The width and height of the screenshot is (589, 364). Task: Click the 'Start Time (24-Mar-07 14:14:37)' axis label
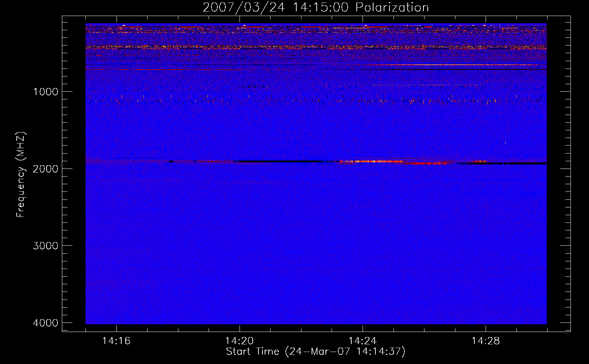[x=316, y=352]
